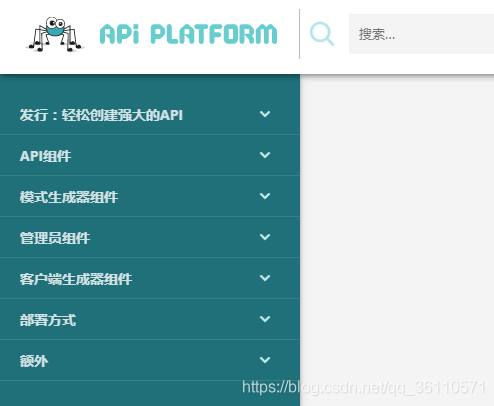The height and width of the screenshot is (406, 494).
Task: Expand chevron beside 部署方式
Action: pos(265,319)
